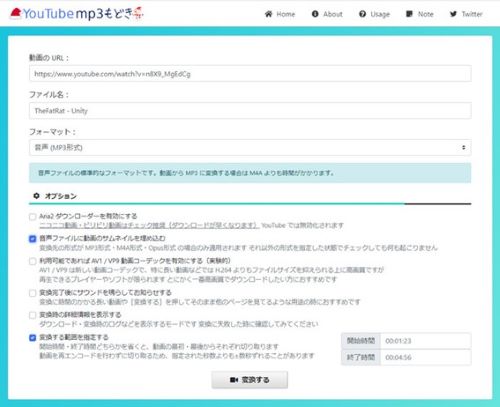Click the 開始時間 label
The height and width of the screenshot is (407, 500).
pos(361,341)
